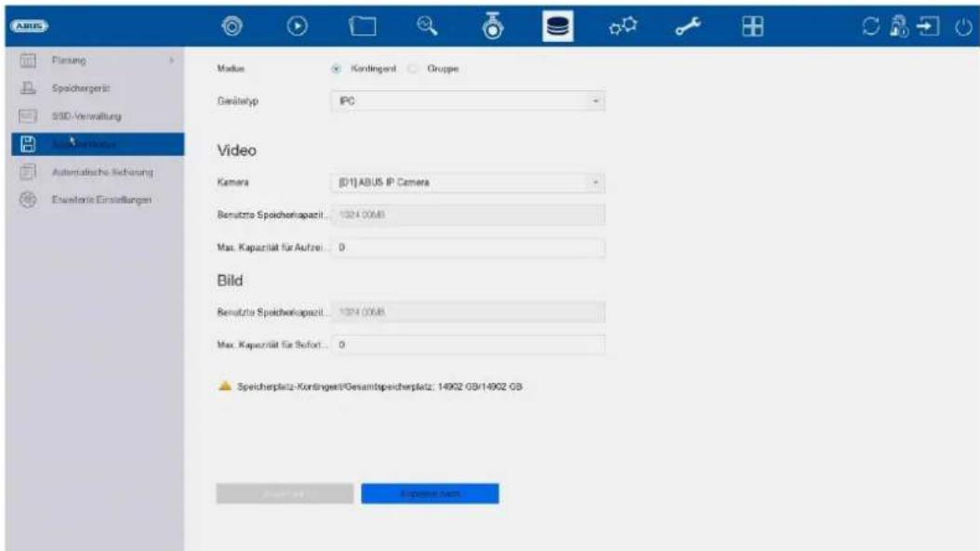Viewport: 980px width, 551px height.
Task: Click Bild's Benutzte Speicherkapazität field
Action: [x=468, y=312]
